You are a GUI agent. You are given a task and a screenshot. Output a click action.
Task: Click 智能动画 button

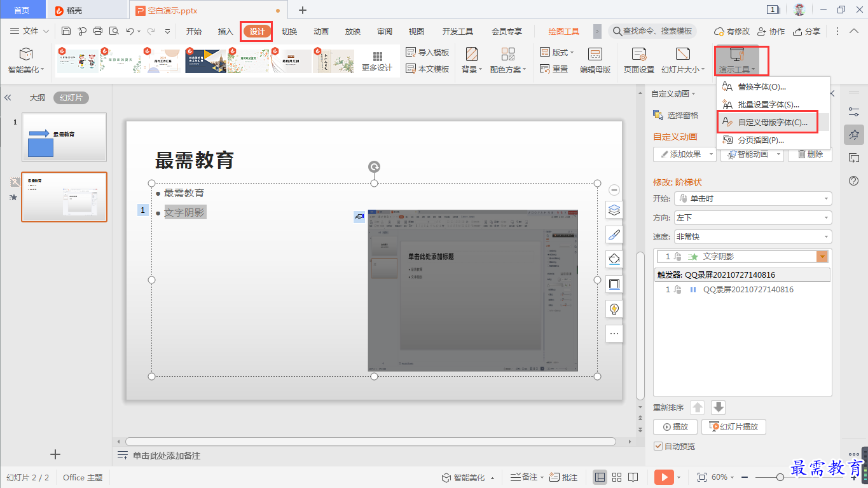(752, 154)
